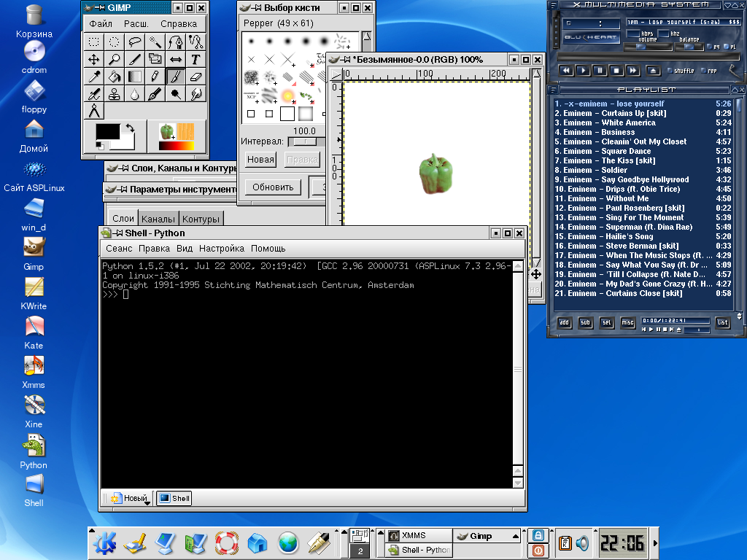Select the Ink pen tool

pos(155,94)
